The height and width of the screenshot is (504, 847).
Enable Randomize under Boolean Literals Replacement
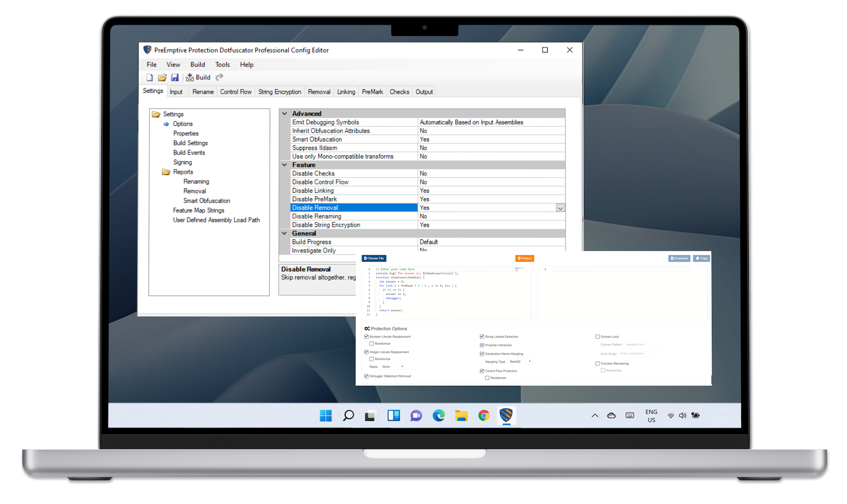(372, 343)
